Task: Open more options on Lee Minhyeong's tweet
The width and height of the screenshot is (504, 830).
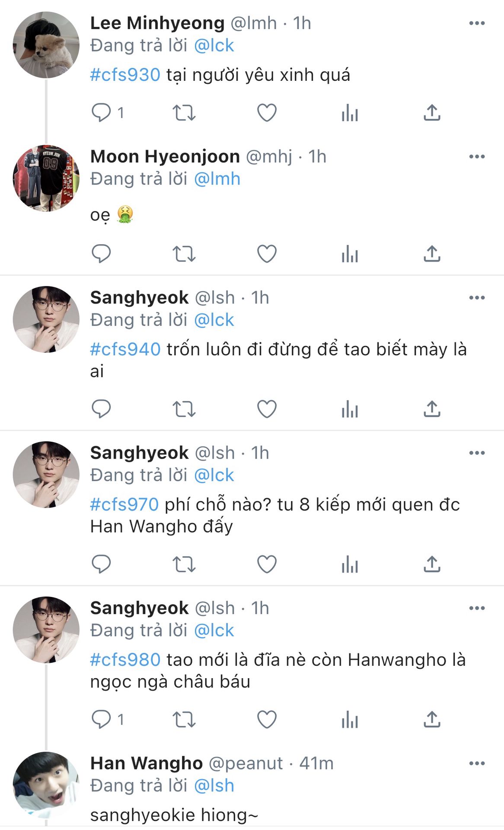Action: point(477,23)
